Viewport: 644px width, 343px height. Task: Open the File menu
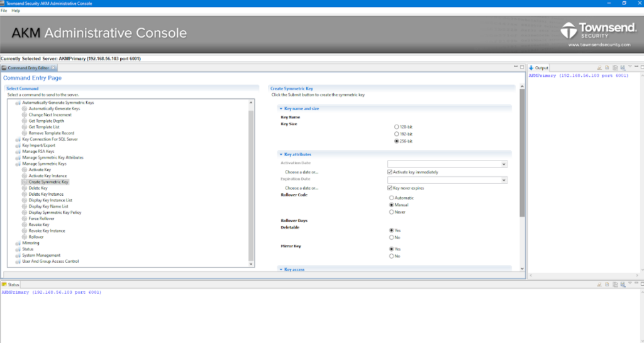coord(4,11)
